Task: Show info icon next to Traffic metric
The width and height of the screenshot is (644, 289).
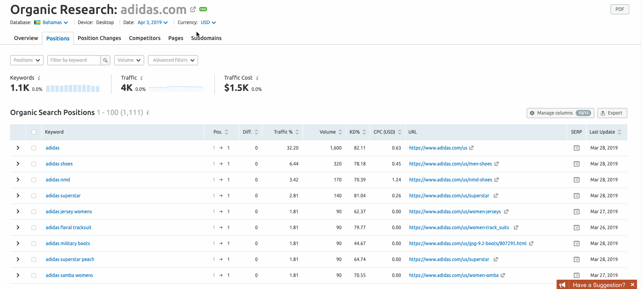Action: (141, 78)
